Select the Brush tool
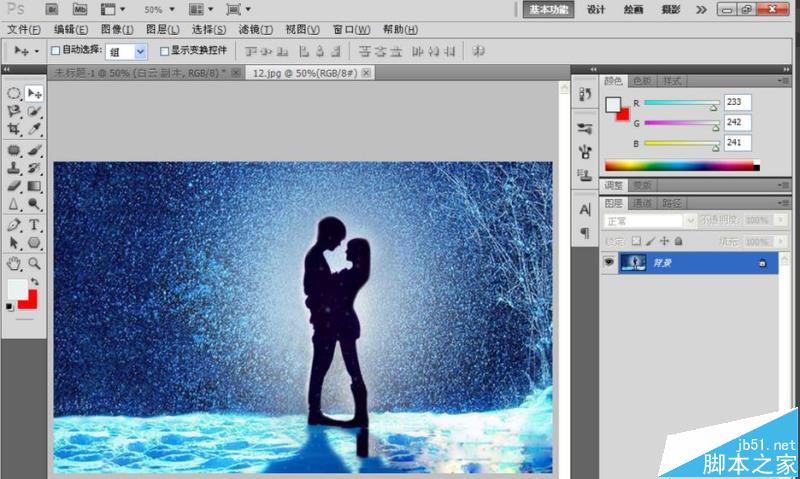The width and height of the screenshot is (800, 479). coord(34,150)
